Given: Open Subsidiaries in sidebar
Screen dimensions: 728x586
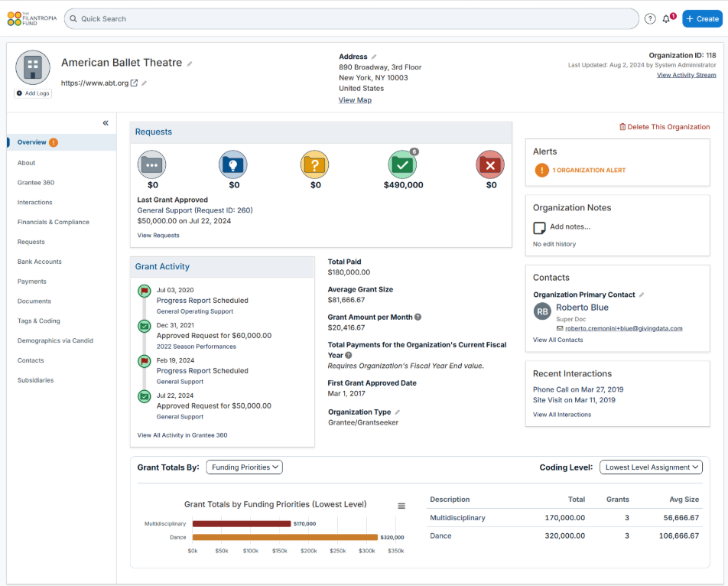Looking at the screenshot, I should coord(35,380).
